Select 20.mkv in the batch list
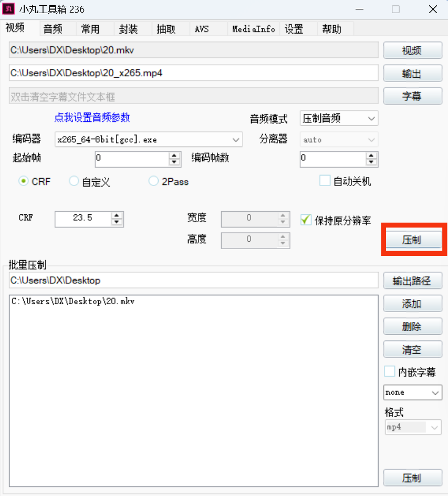448x496 pixels. pyautogui.click(x=72, y=301)
